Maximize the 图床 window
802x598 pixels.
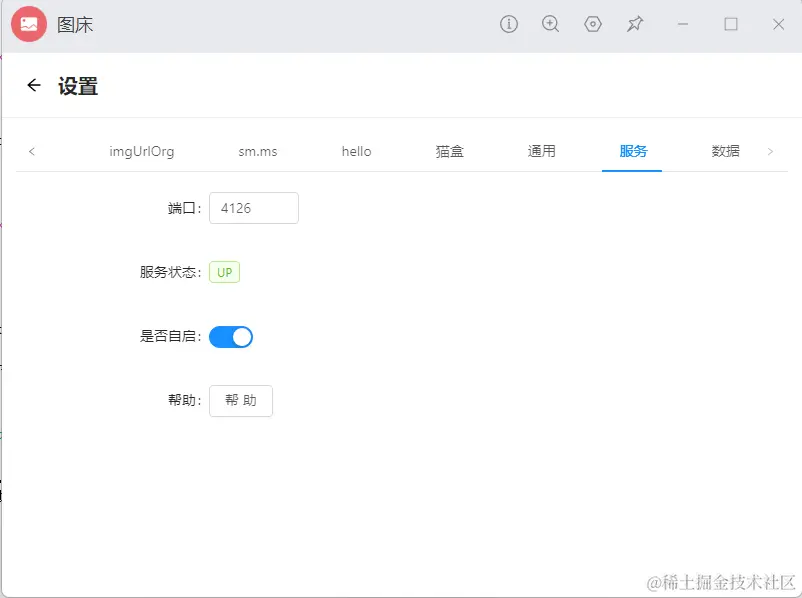[731, 24]
